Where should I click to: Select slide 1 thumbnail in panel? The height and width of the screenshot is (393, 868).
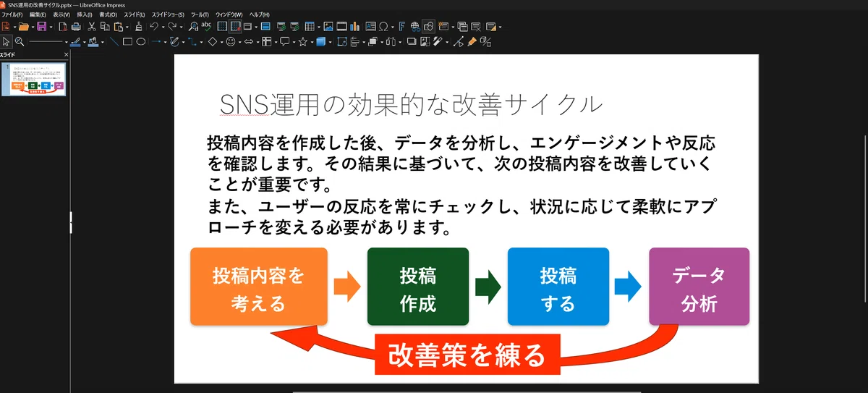pyautogui.click(x=38, y=80)
